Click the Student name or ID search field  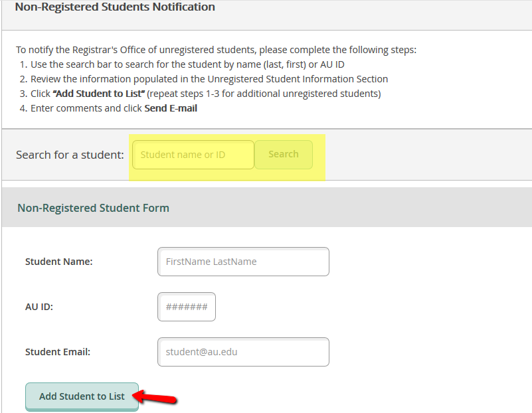coord(193,155)
